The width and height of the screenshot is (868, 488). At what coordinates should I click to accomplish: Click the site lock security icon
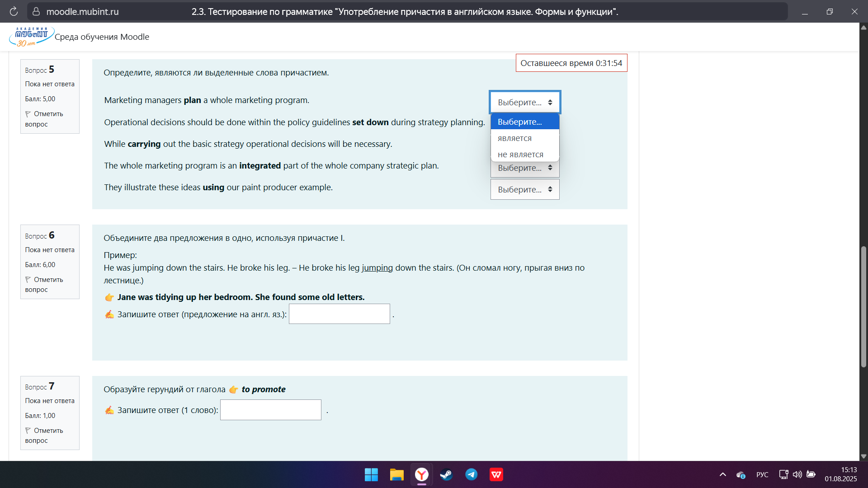(36, 11)
